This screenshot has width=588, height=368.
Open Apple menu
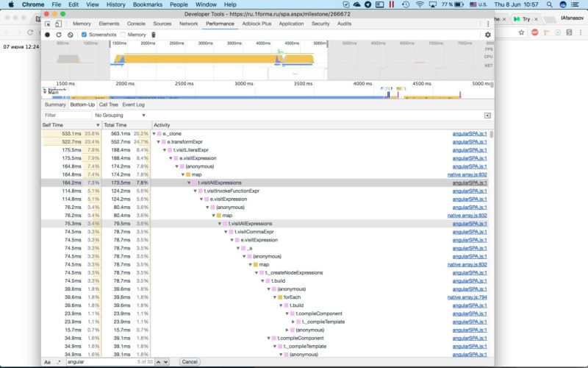pos(11,4)
